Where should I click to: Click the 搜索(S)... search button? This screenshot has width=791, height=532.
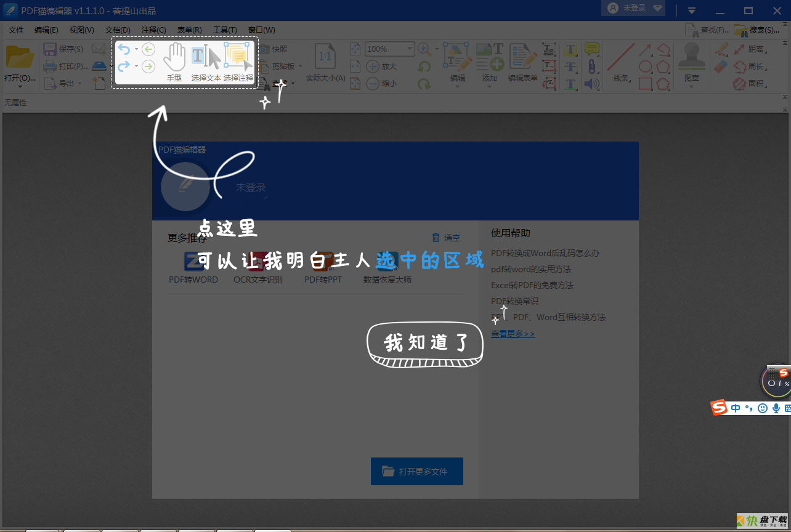(x=757, y=30)
